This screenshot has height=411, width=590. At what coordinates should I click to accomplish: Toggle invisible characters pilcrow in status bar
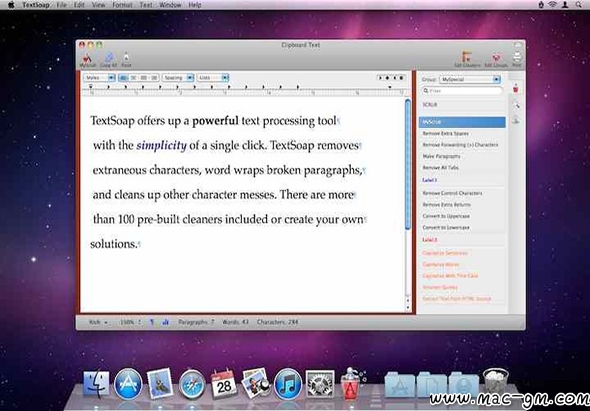pos(152,322)
